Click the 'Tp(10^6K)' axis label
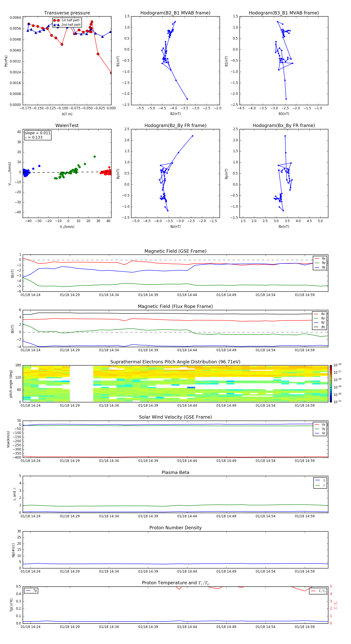351x644 pixels. 11,605
